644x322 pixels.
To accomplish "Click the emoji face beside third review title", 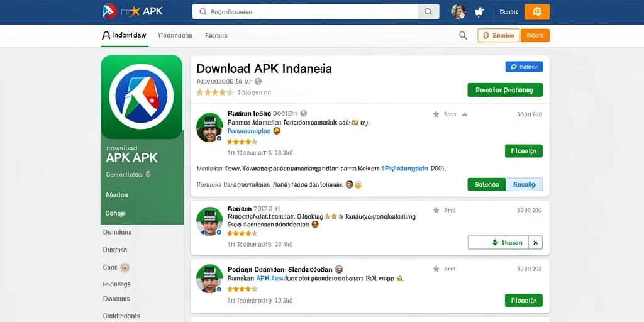I will pyautogui.click(x=339, y=269).
